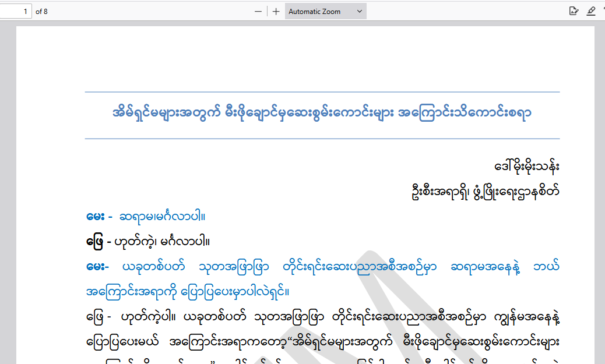Click the 'of 8' page count label

click(x=41, y=12)
